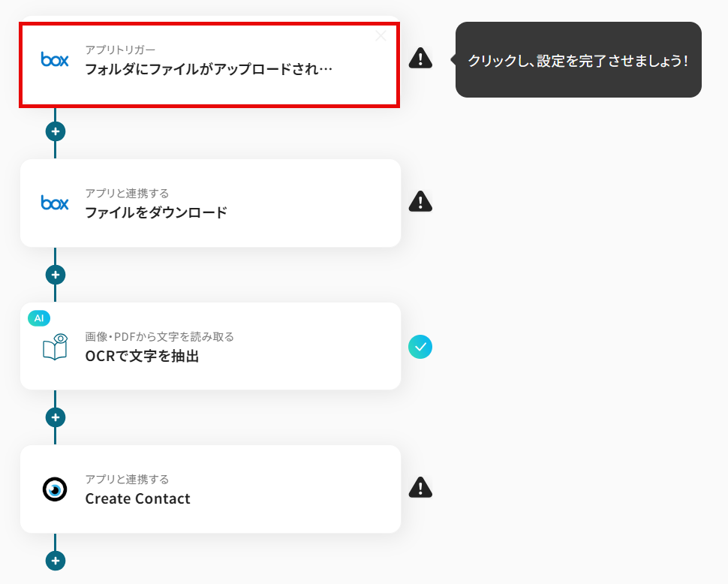
Task: Click the eye logo on the Create Contact card
Action: click(x=55, y=489)
